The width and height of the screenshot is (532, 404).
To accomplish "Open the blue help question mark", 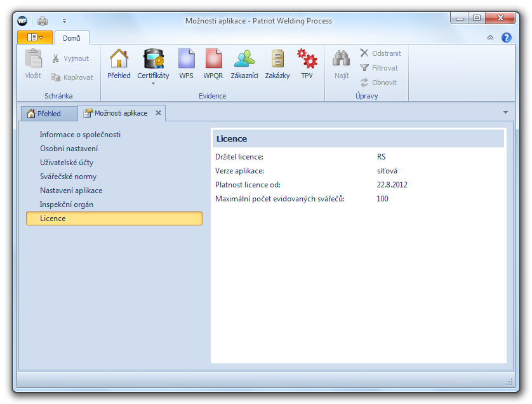I will (506, 37).
